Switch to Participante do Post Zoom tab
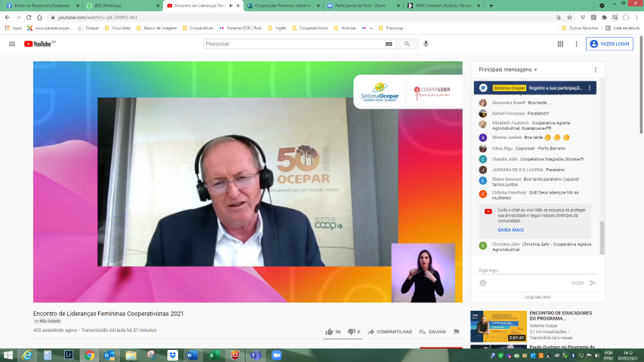The height and width of the screenshot is (362, 644). (363, 6)
